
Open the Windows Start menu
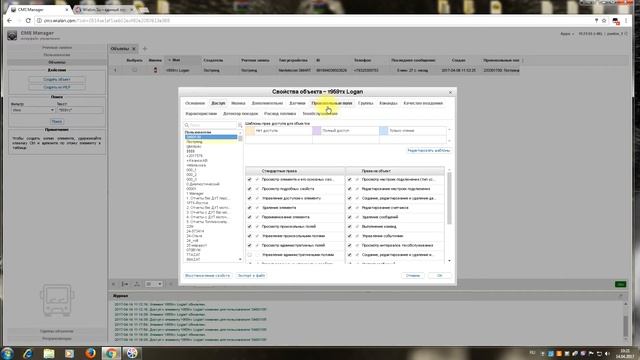pyautogui.click(x=7, y=353)
